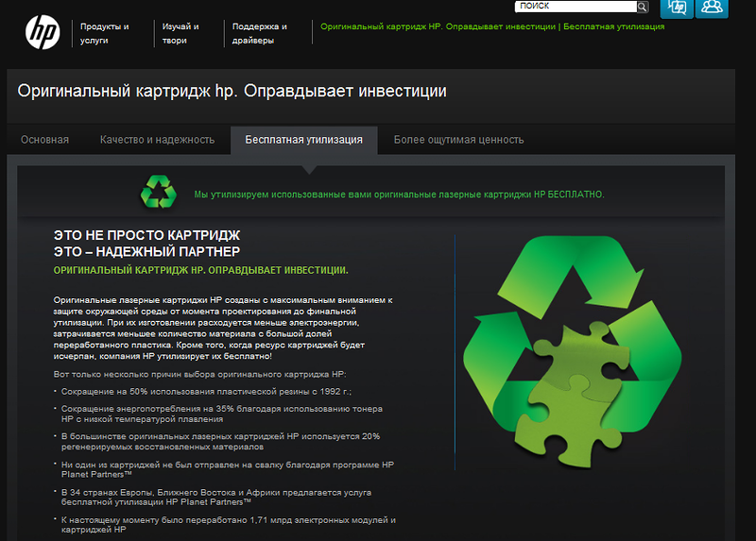Click bullet about Сокращение энергопотребления на 35%
756x541 pixels.
coord(222,414)
